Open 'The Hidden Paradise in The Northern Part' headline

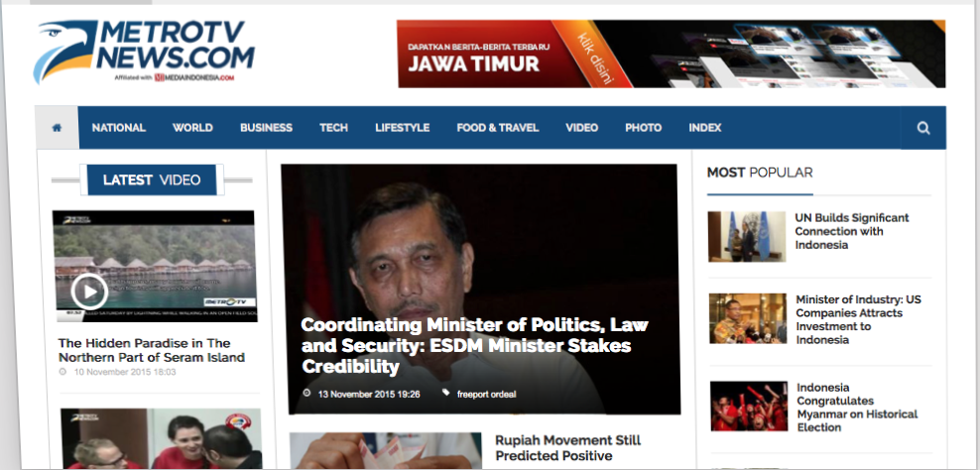tap(151, 350)
